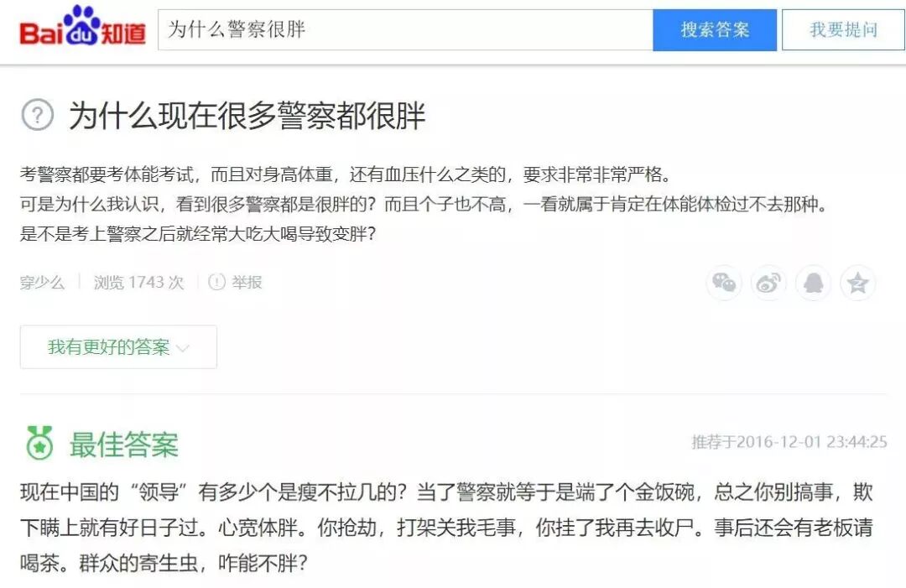
Task: Click chevron arrow in 我有更好的答案 button
Action: coord(183,348)
